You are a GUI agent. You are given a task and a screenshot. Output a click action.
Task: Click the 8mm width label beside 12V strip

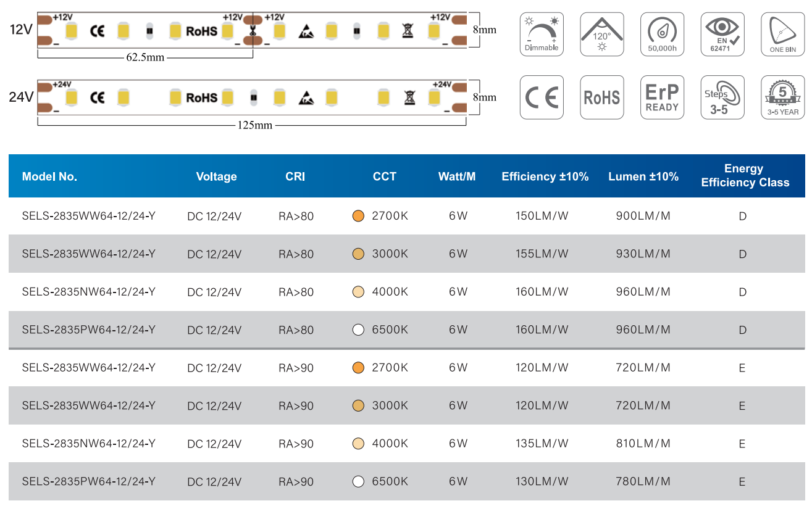pos(484,30)
